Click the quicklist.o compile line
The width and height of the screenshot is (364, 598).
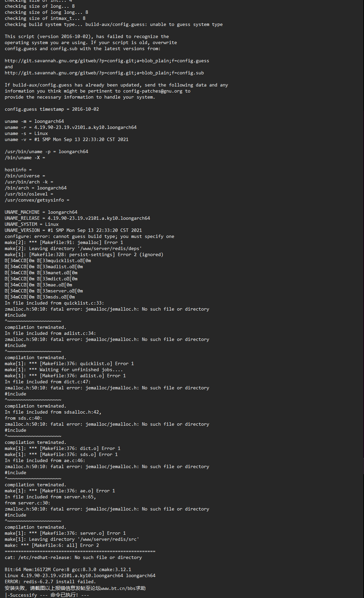coord(48,261)
